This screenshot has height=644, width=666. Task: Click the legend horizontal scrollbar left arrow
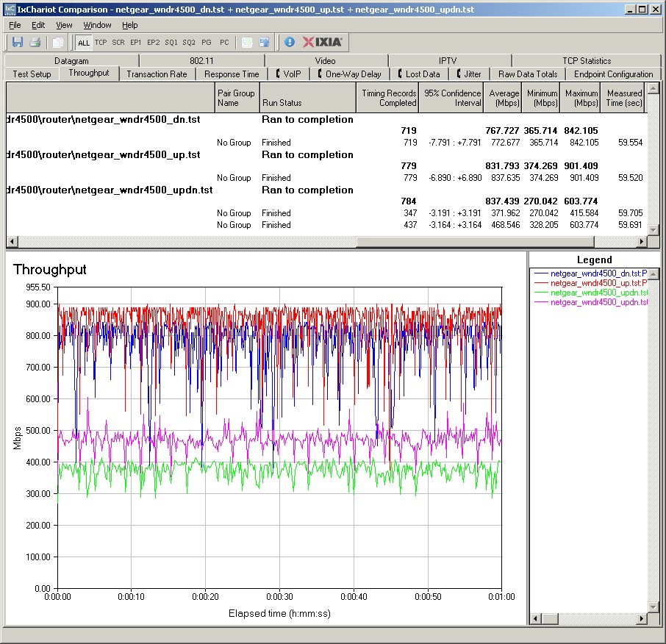(536, 618)
